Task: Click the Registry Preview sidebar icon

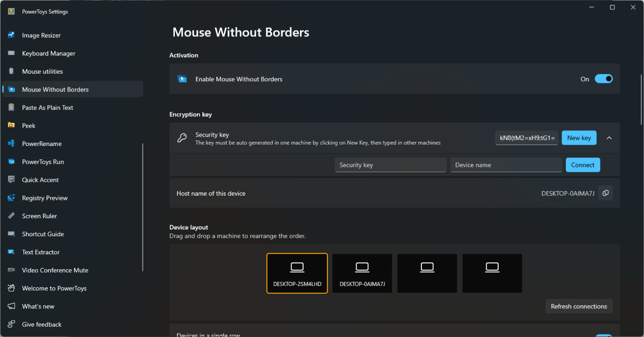Action: (x=11, y=198)
